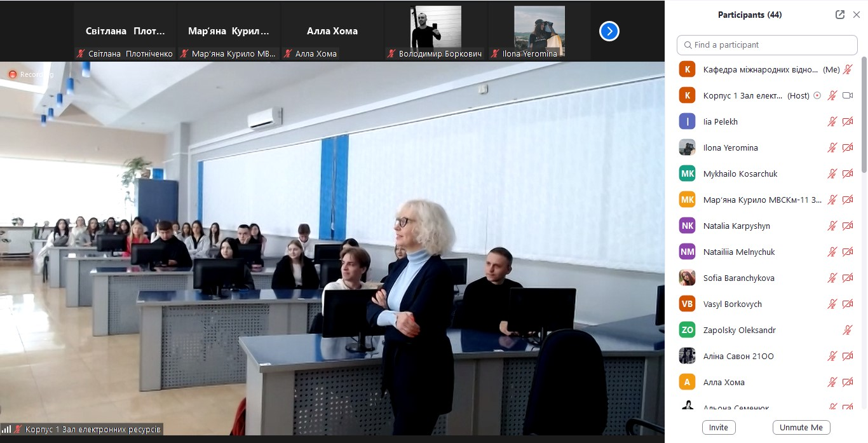Pop out the Participants panel
This screenshot has width=868, height=443.
[x=840, y=15]
